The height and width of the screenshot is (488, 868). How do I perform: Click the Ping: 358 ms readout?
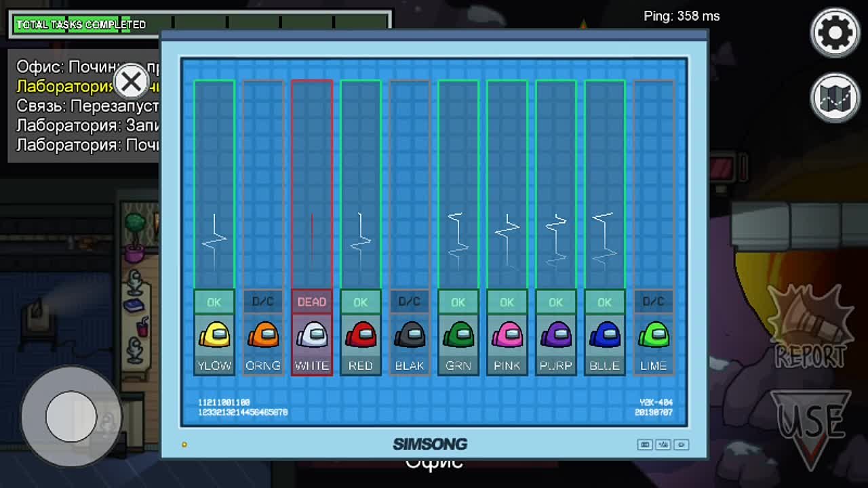click(682, 16)
